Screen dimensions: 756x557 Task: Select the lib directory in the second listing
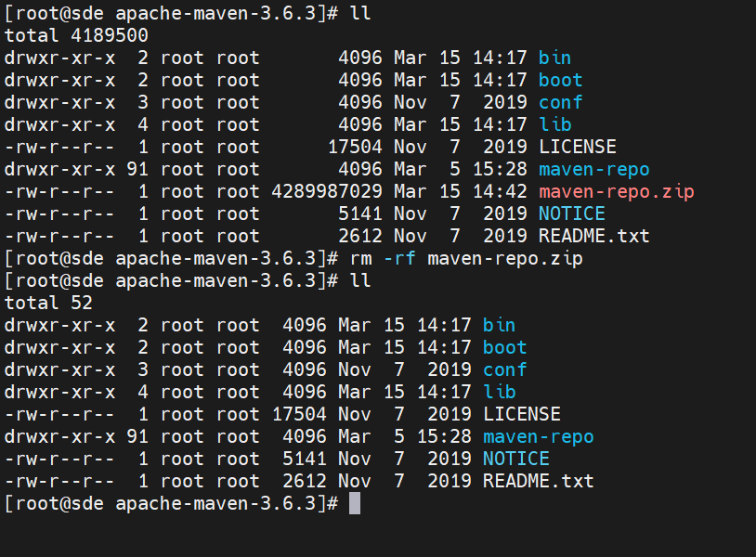coord(499,392)
